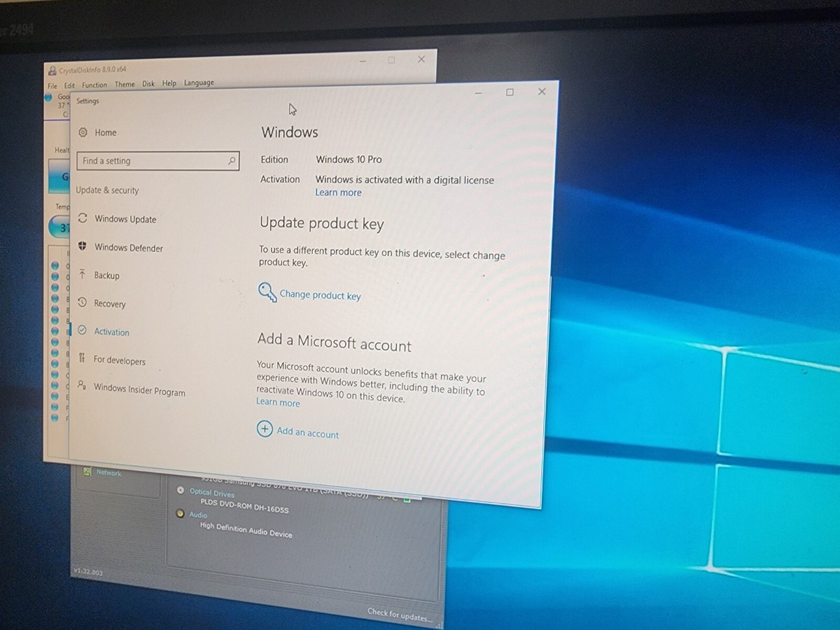The image size is (840, 630).
Task: Open the Edit menu in CrystalDiskInfo
Action: (x=69, y=86)
